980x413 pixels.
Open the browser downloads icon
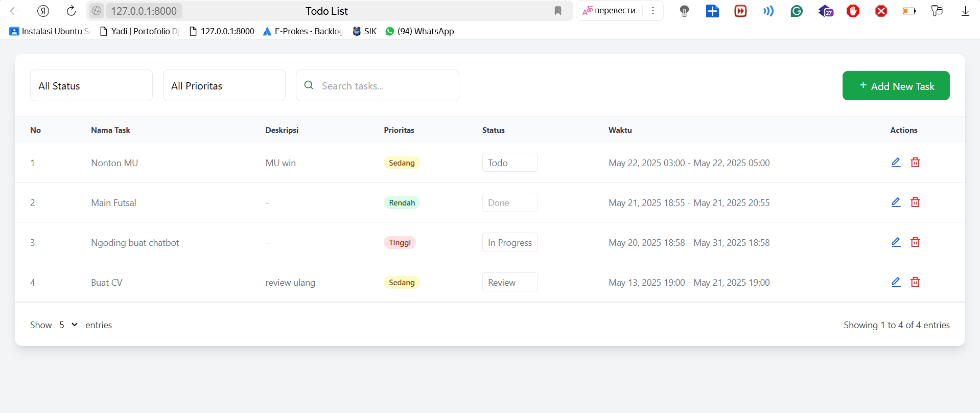coord(965,11)
